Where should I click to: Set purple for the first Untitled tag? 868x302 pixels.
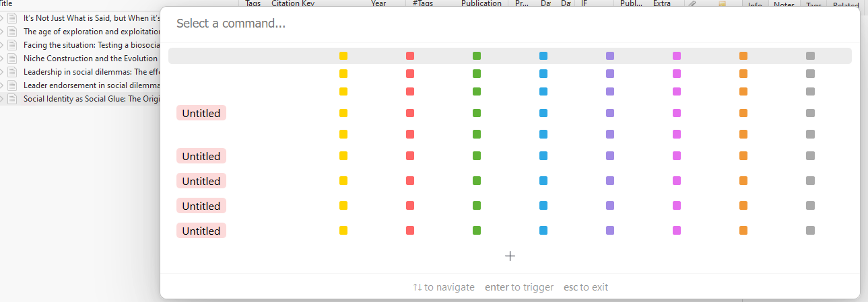coord(610,113)
